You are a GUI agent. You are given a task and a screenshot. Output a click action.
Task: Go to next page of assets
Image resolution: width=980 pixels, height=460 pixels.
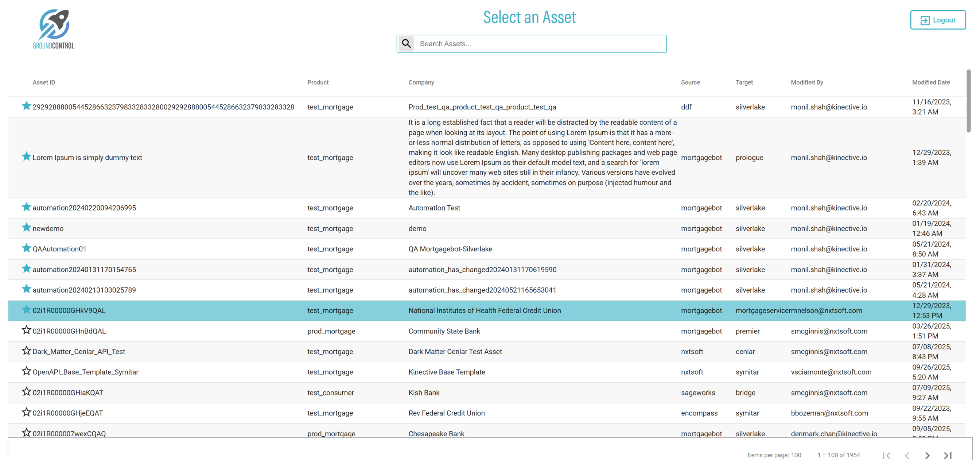927,455
